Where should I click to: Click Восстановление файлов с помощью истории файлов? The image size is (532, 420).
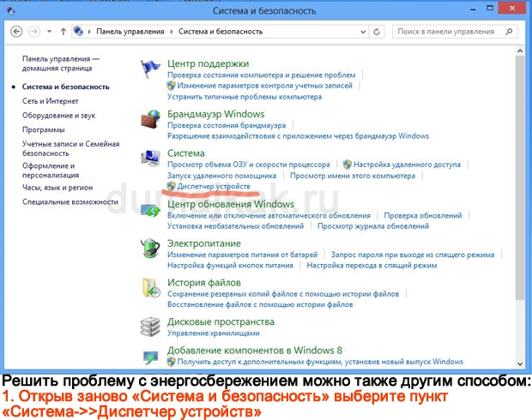click(260, 304)
